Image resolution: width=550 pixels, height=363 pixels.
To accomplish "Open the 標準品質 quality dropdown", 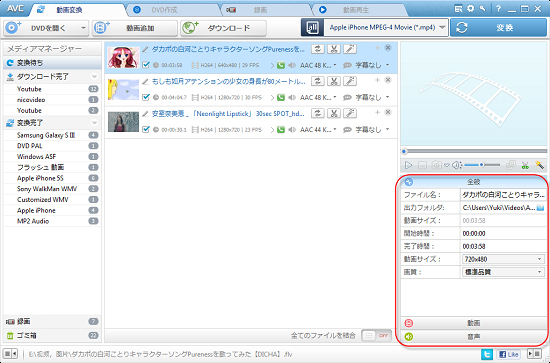I will 503,272.
